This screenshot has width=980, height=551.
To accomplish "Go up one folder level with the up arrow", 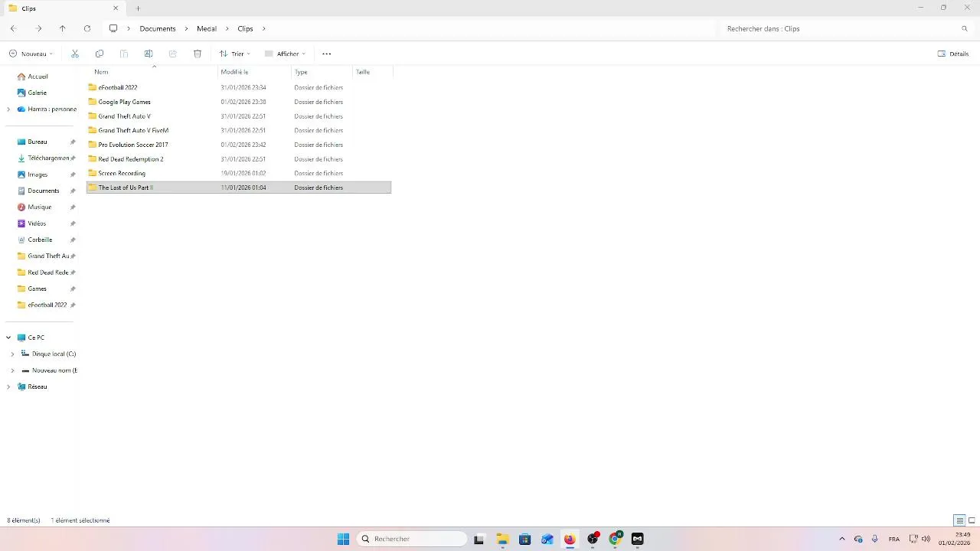I will point(63,28).
